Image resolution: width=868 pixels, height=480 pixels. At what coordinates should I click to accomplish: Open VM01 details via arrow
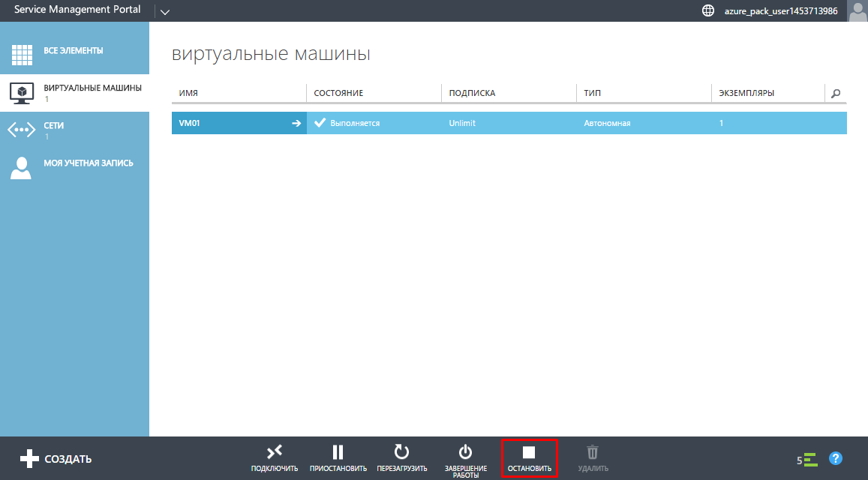296,123
